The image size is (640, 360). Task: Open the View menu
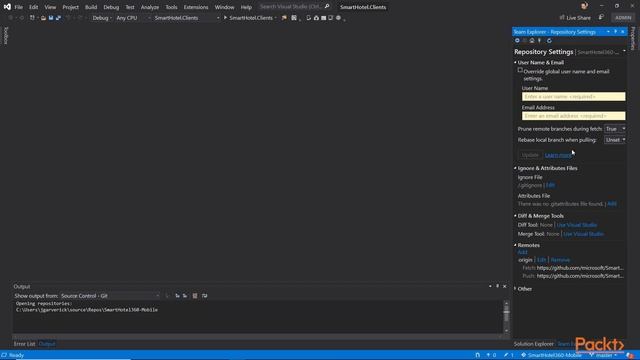point(50,7)
